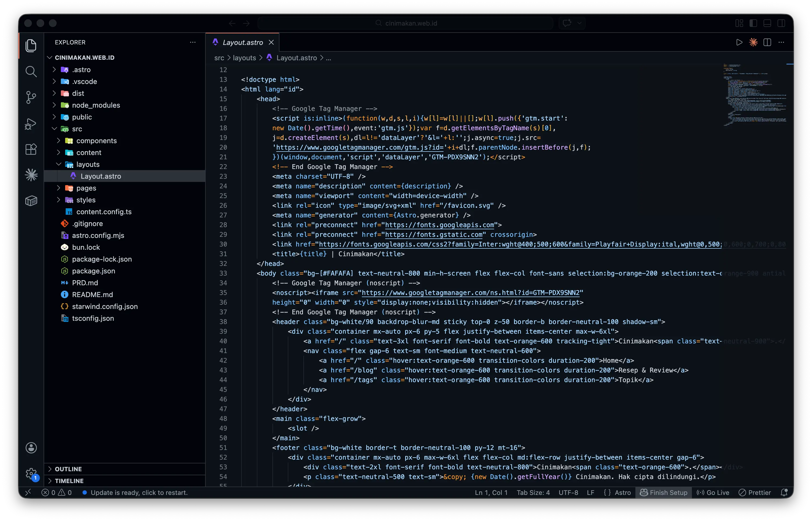This screenshot has height=521, width=812.
Task: Open the Extensions view
Action: 31,149
